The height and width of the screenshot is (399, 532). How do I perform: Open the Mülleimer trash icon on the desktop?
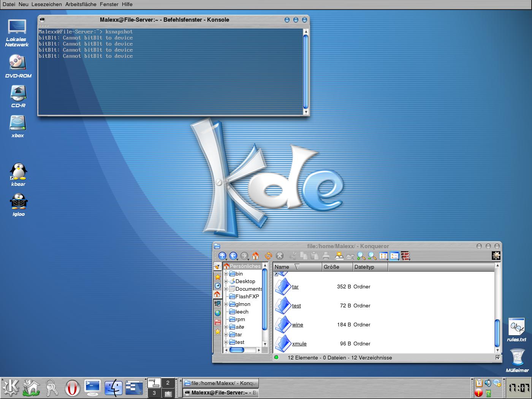pyautogui.click(x=517, y=361)
